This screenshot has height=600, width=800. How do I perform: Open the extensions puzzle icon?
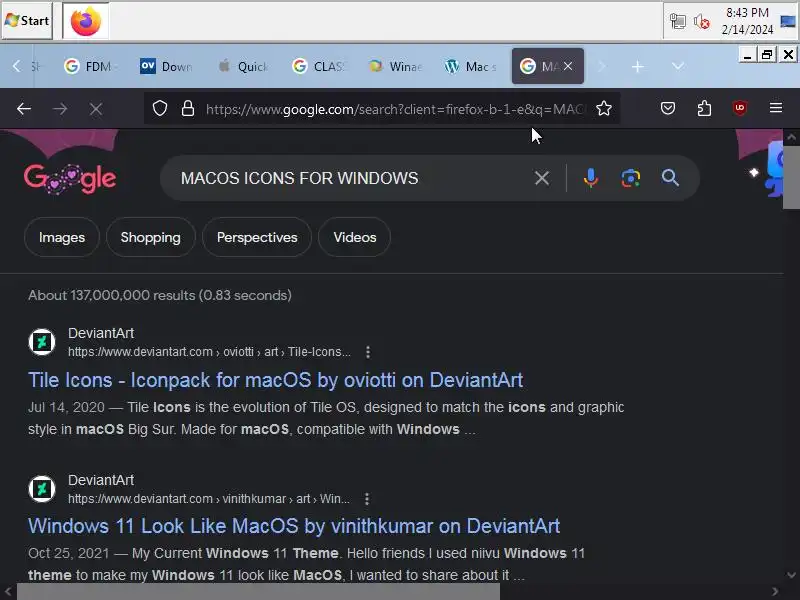[704, 108]
